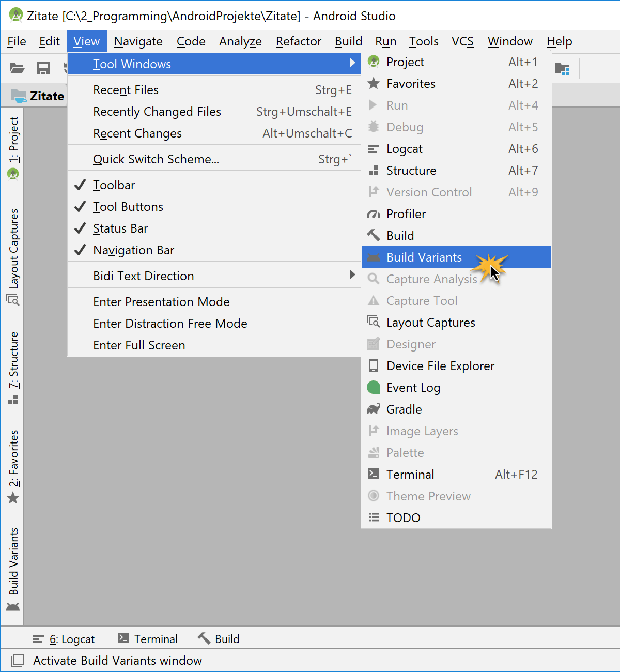This screenshot has width=620, height=672.
Task: Click the Profiler gauge icon
Action: coord(374,214)
